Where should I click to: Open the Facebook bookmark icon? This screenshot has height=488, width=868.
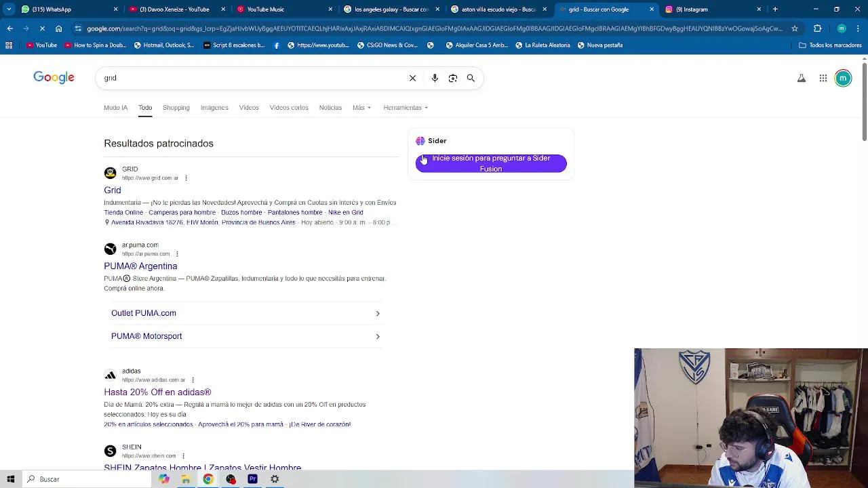[x=276, y=45]
